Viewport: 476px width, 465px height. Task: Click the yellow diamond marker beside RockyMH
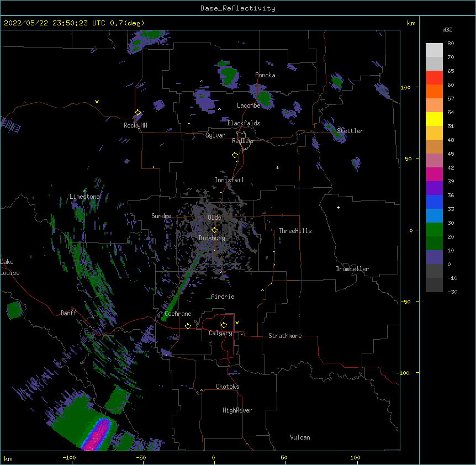pyautogui.click(x=137, y=113)
